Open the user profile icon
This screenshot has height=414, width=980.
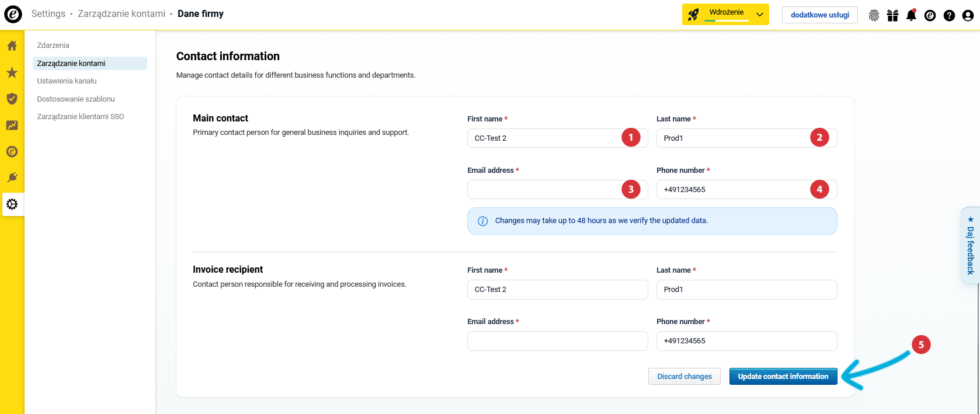click(968, 15)
